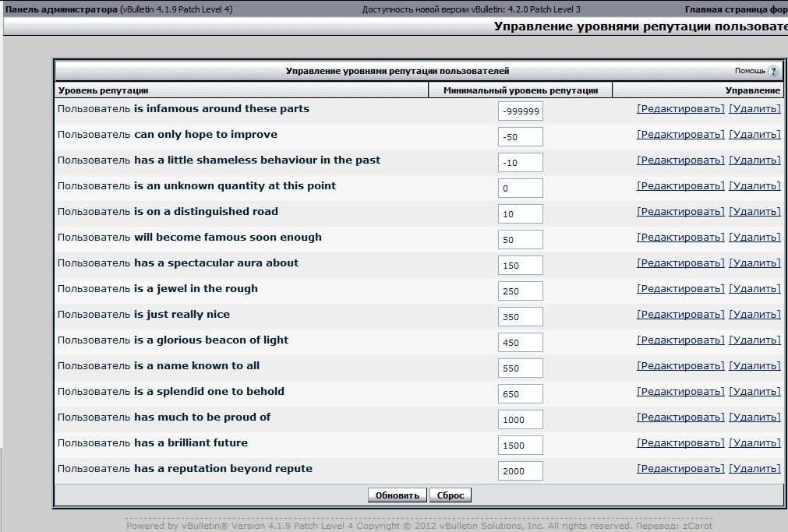Viewport: 788px width, 532px height.
Task: Delete the 'is on a distinguished road' level
Action: 754,212
